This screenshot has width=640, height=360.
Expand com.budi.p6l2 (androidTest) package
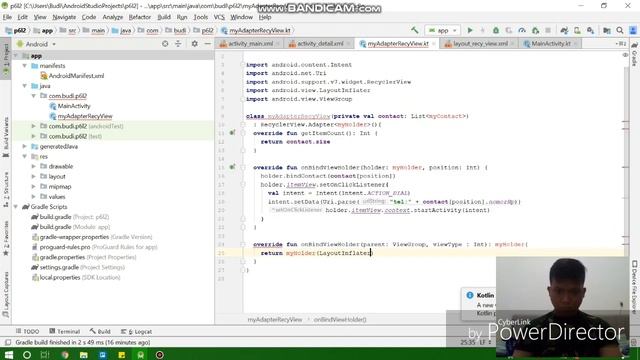coord(33,126)
